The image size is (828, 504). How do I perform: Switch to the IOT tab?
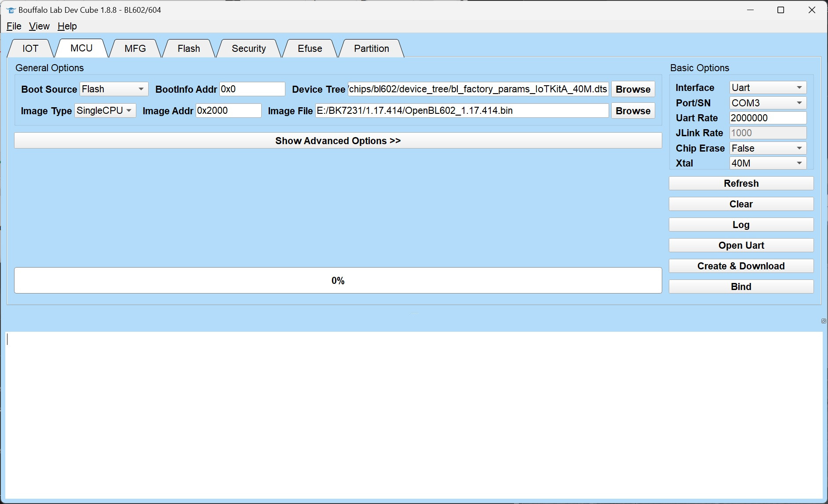(29, 48)
